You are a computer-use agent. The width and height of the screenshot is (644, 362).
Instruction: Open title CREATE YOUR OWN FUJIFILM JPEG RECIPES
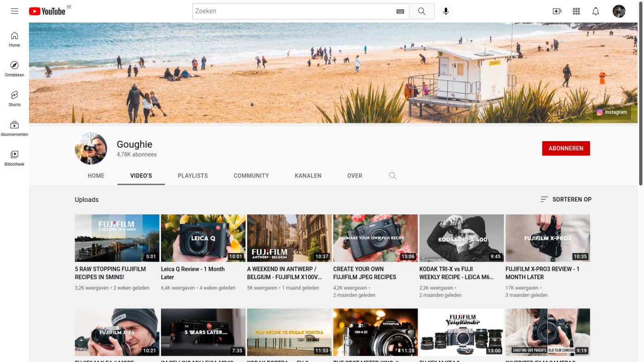tap(365, 273)
